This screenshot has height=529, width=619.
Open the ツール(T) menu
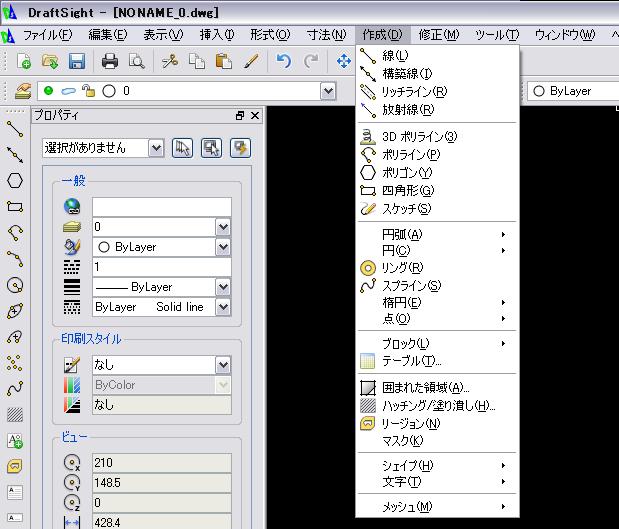pos(497,35)
